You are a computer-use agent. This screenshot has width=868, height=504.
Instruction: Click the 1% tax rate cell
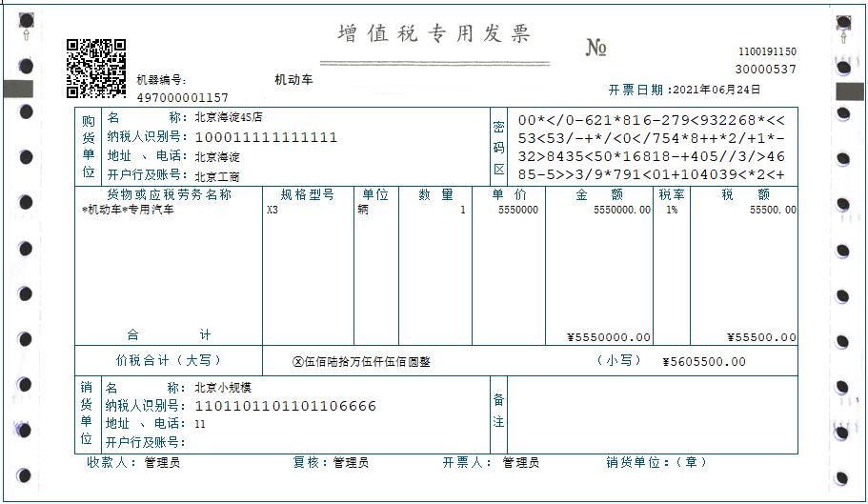(x=672, y=210)
